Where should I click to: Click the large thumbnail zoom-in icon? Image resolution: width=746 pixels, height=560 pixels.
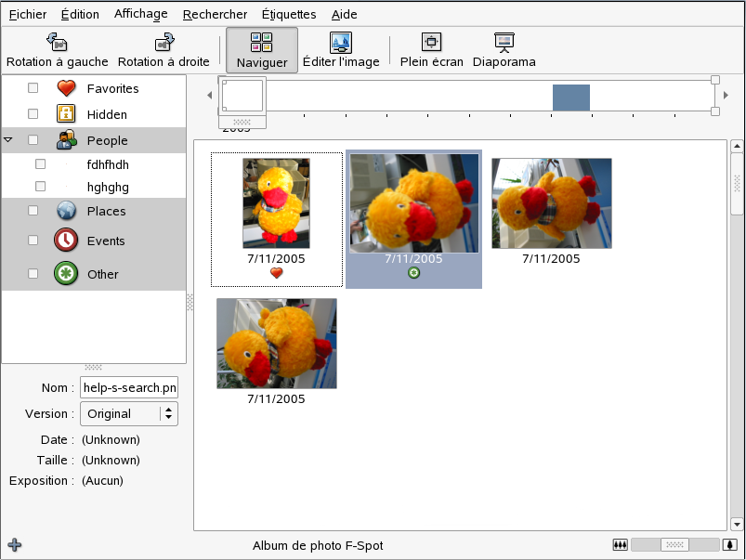(730, 545)
